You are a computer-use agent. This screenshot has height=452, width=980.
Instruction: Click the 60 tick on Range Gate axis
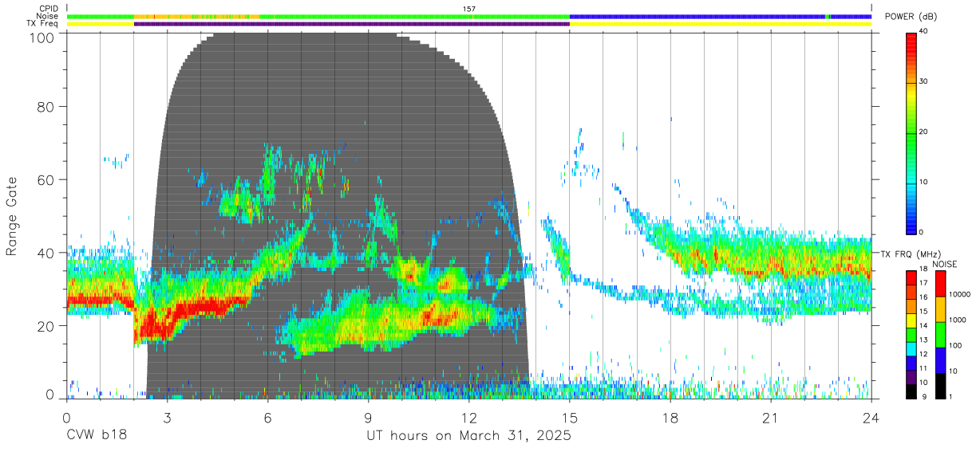[46, 179]
